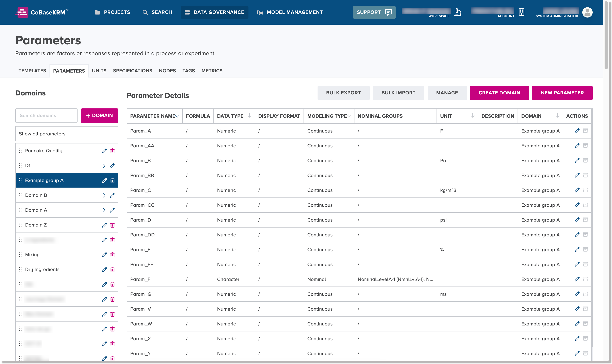Click the Bulk Export button

(343, 93)
